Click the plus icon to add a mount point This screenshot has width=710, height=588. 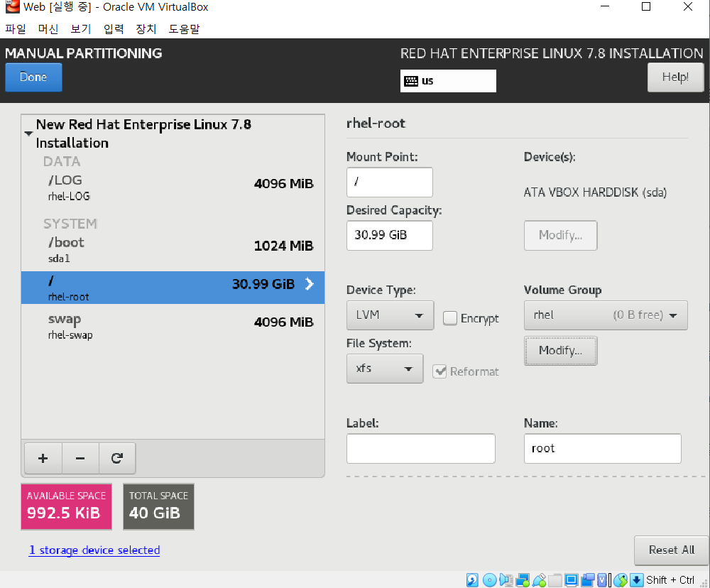[43, 459]
